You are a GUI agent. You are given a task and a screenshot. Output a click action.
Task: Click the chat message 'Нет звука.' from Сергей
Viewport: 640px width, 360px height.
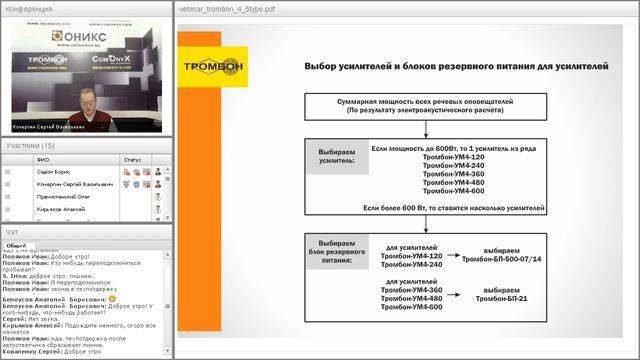[31, 319]
